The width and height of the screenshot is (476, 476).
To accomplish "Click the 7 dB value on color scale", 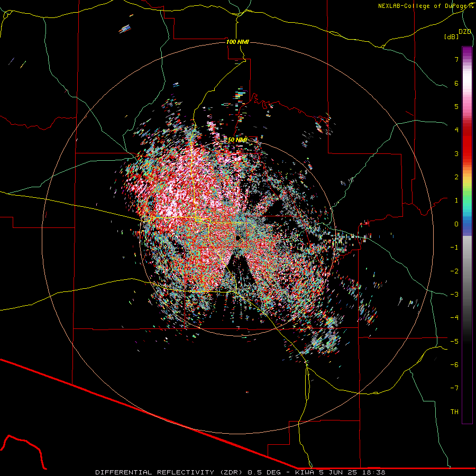I will pos(456,59).
